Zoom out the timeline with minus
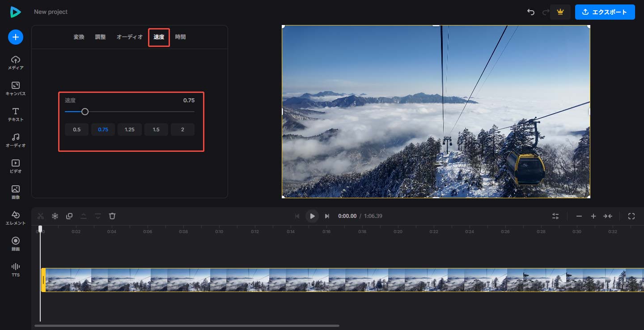The image size is (644, 330). 579,216
